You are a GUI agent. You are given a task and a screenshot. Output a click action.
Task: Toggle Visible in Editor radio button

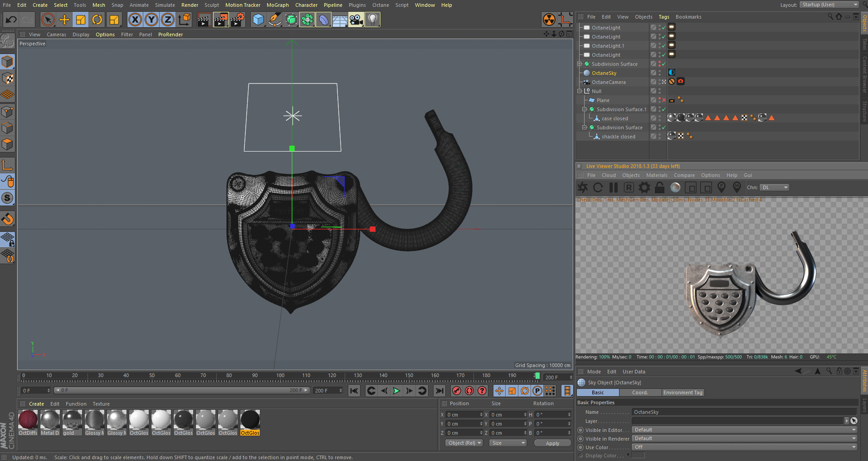tap(580, 430)
